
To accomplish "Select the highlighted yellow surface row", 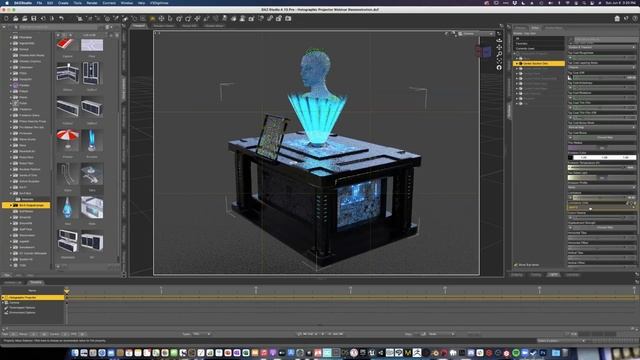I will tap(539, 64).
